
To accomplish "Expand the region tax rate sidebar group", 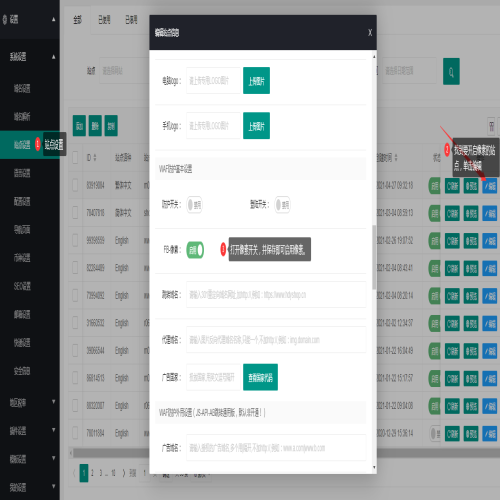I will 53,402.
